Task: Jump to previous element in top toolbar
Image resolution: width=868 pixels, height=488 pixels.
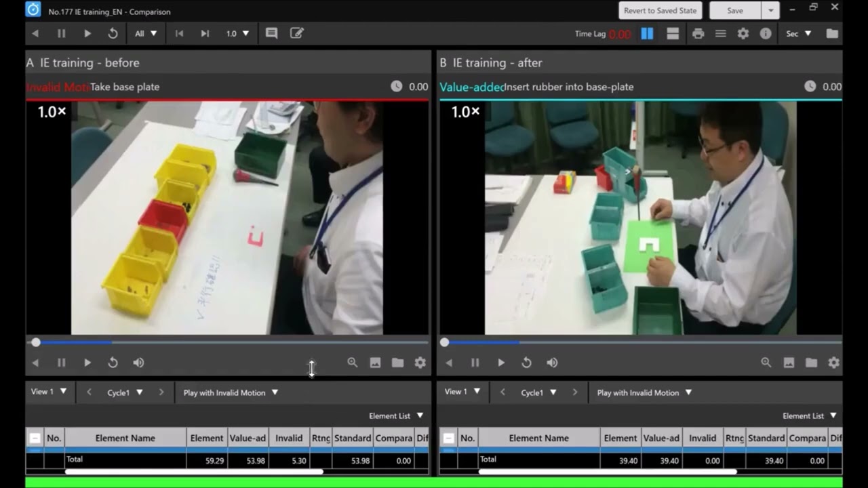Action: tap(179, 33)
